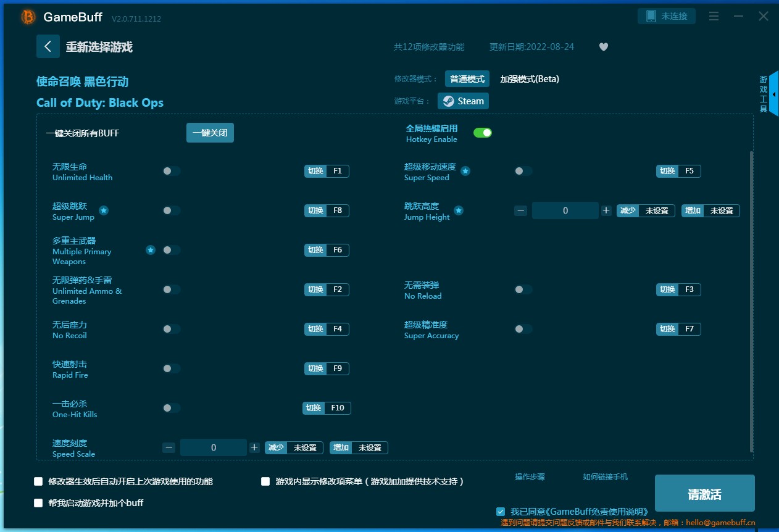Click the back arrow icon
Viewport: 779px width, 532px height.
[48, 46]
